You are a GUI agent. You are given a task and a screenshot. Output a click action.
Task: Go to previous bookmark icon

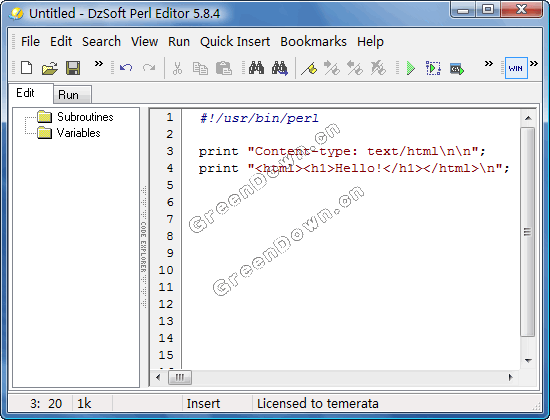(x=355, y=68)
